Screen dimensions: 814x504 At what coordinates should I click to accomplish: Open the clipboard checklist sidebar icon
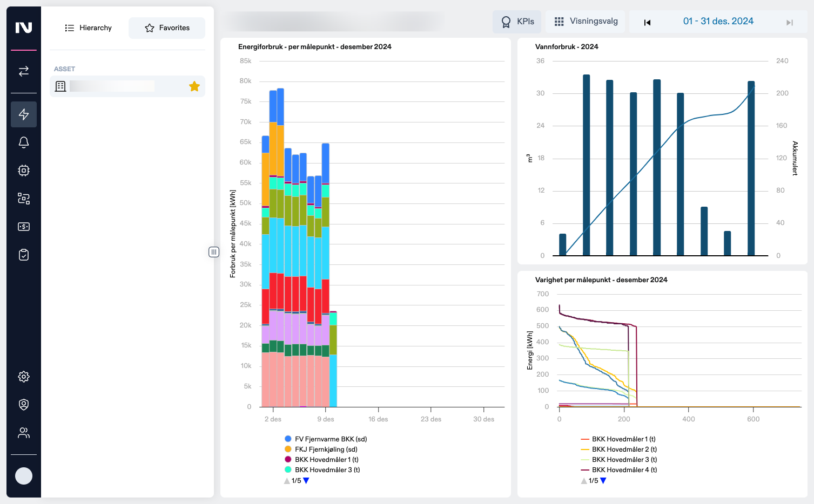tap(24, 255)
